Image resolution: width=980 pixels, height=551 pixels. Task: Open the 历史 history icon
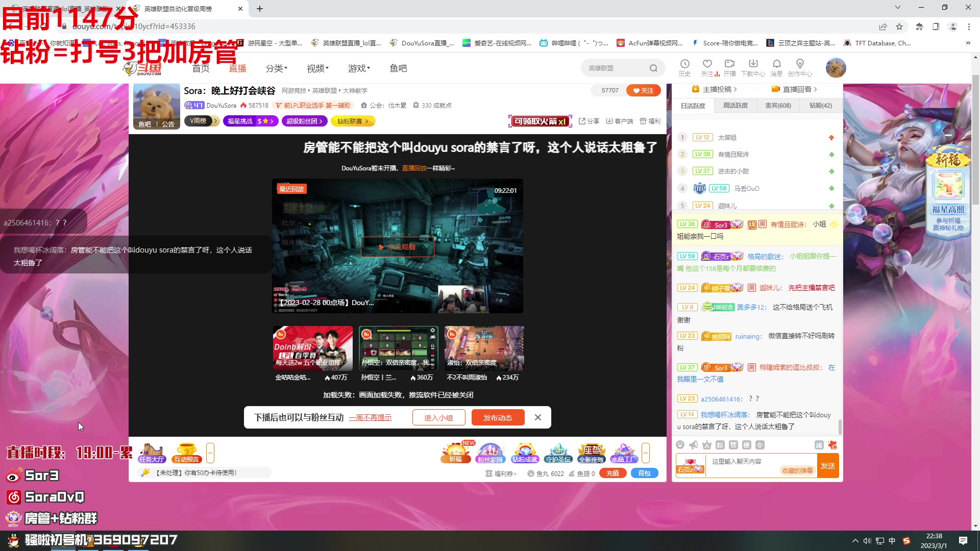pyautogui.click(x=684, y=67)
